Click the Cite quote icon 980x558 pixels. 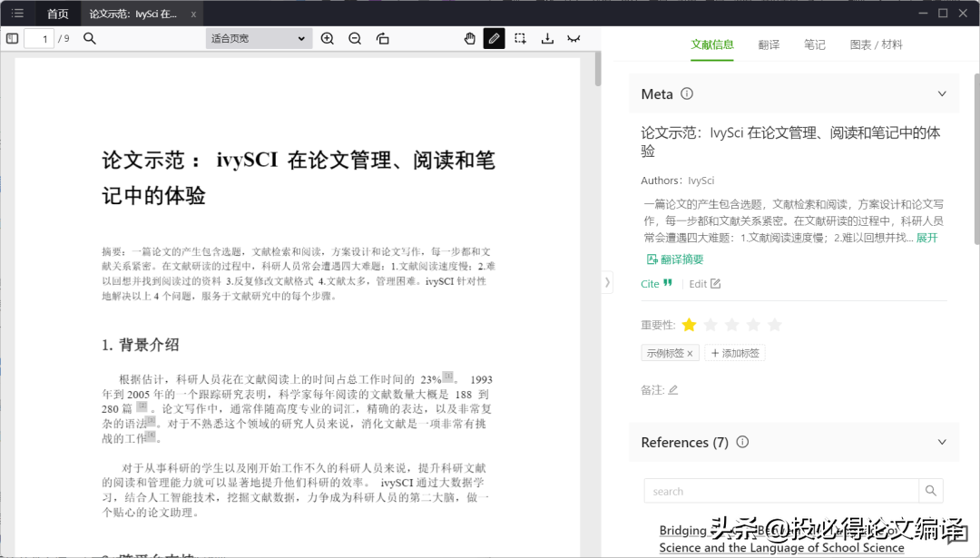[668, 283]
